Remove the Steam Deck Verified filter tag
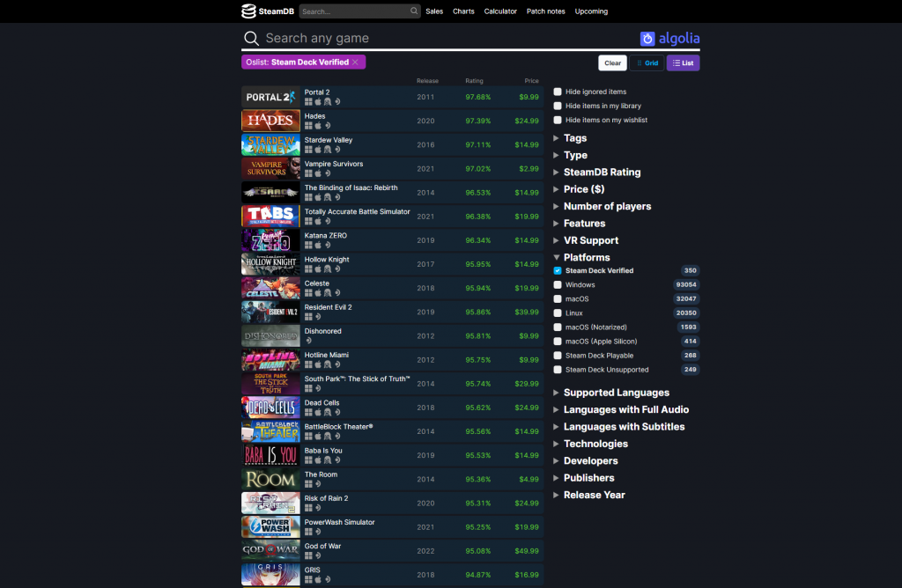Image resolution: width=902 pixels, height=588 pixels. coord(356,62)
